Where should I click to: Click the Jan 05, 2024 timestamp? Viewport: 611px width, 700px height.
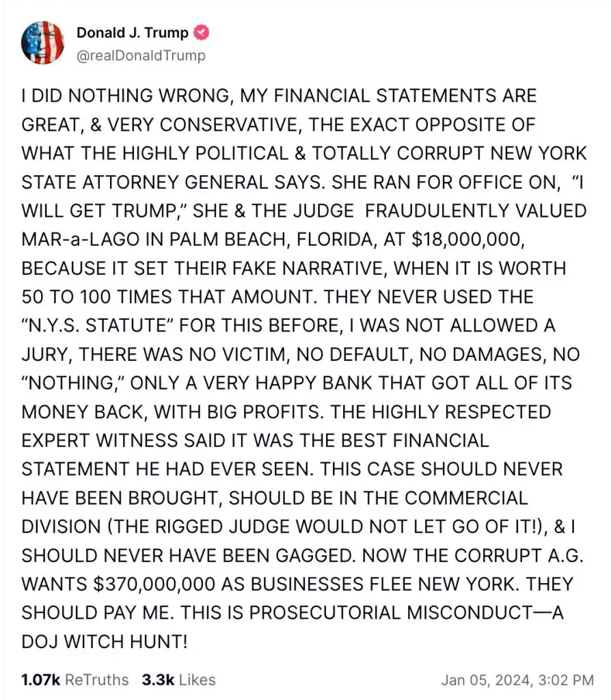(517, 680)
